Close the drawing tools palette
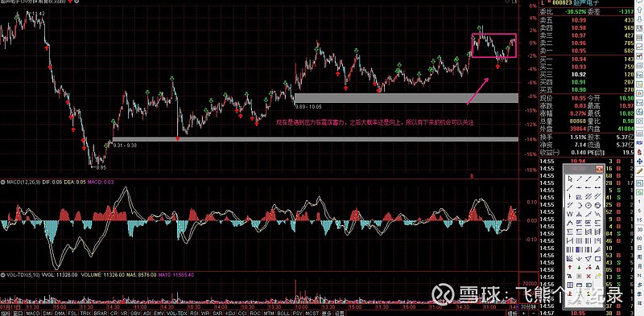This screenshot has width=644, height=316. (599, 168)
